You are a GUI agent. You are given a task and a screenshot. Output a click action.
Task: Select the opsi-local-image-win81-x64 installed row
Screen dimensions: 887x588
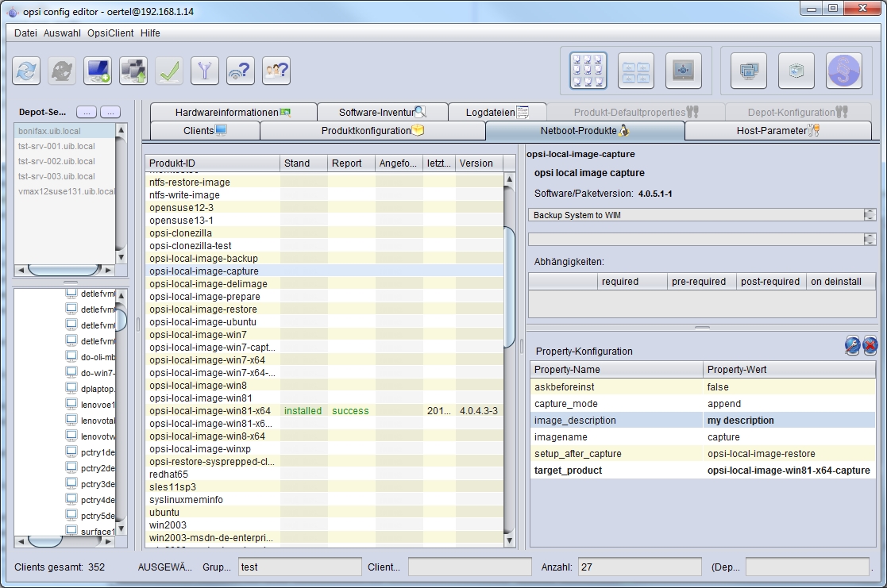pos(324,410)
